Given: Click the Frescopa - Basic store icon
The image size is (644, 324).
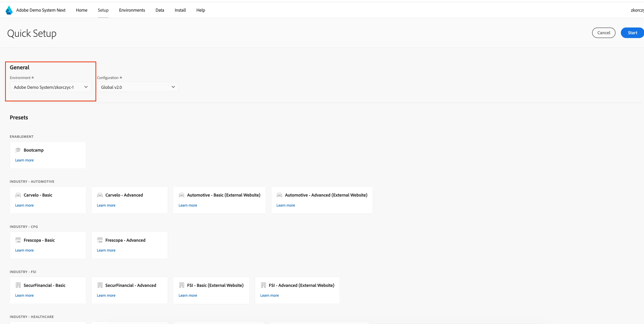Looking at the screenshot, I should coord(18,240).
